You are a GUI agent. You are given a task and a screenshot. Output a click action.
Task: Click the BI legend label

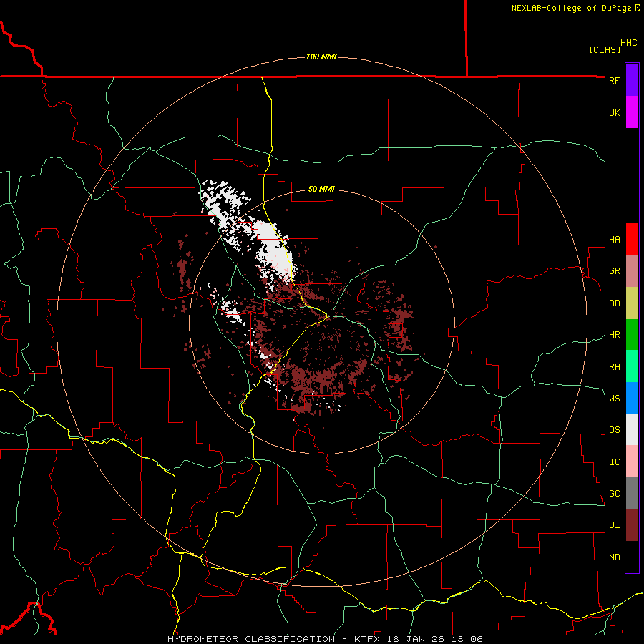pyautogui.click(x=614, y=525)
